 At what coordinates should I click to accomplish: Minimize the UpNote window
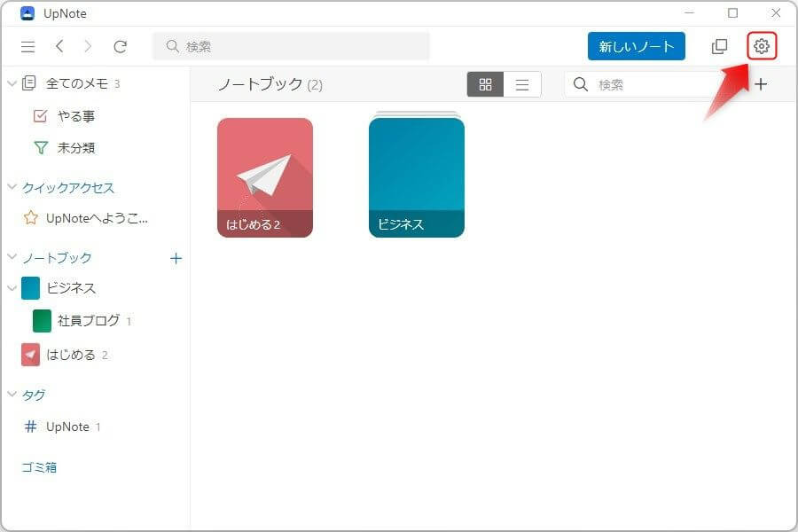tap(690, 13)
